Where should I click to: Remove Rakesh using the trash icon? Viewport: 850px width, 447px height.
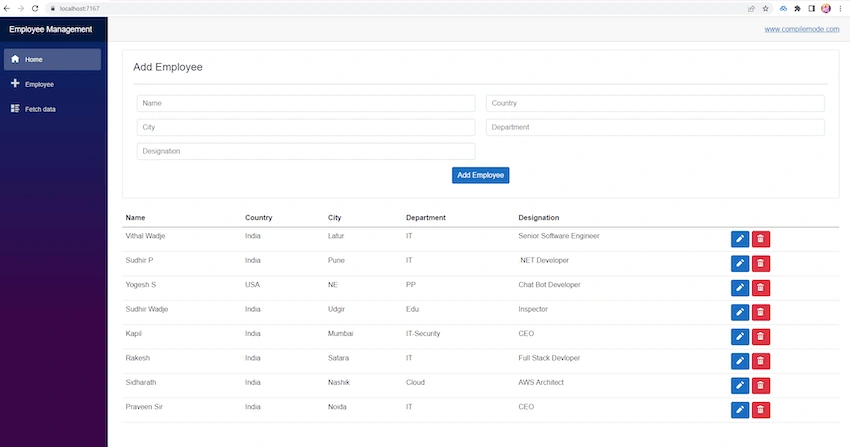(761, 361)
